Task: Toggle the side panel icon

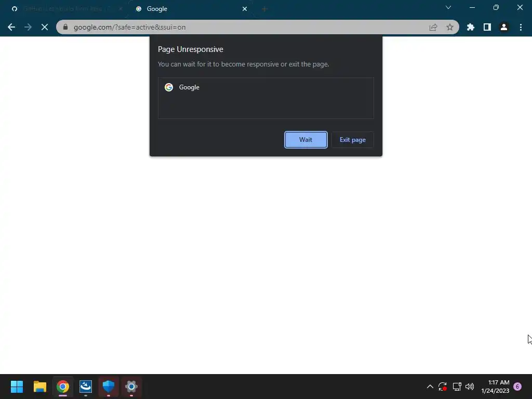Action: coord(487,27)
